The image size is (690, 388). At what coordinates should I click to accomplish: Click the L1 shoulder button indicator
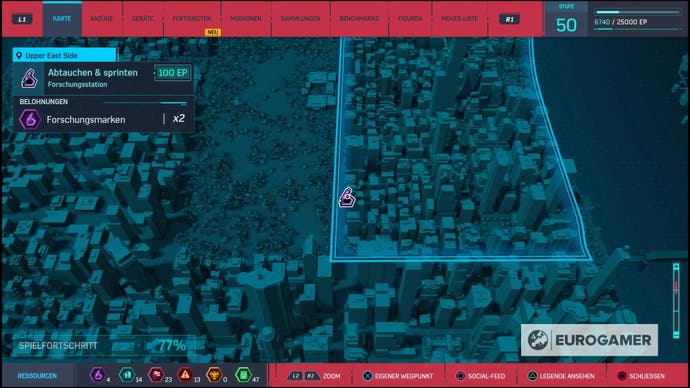pyautogui.click(x=22, y=19)
